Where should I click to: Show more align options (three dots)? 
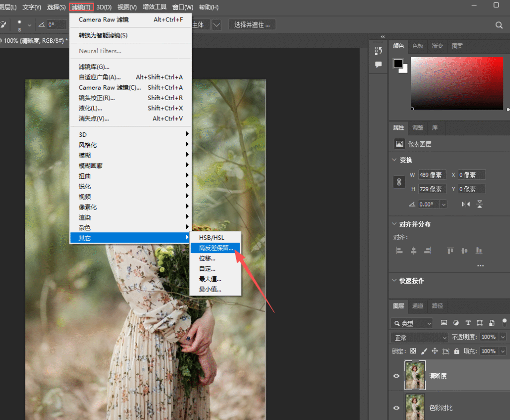click(x=481, y=266)
